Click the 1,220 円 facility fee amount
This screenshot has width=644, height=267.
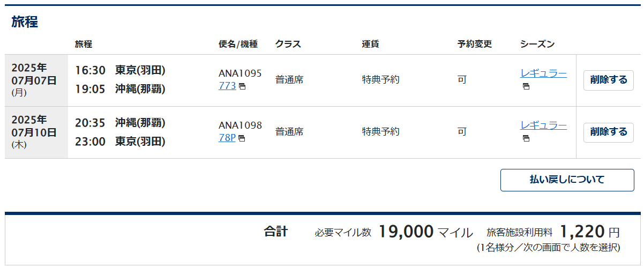tap(590, 232)
